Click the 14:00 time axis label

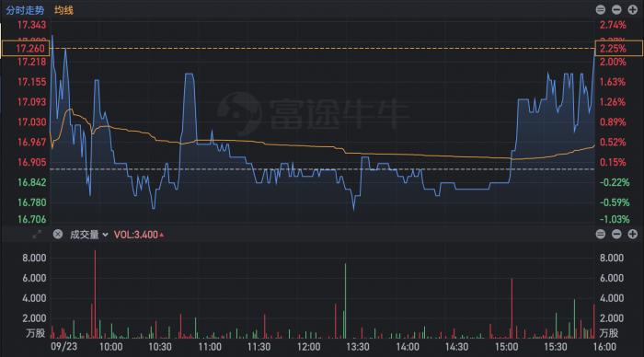(x=408, y=347)
